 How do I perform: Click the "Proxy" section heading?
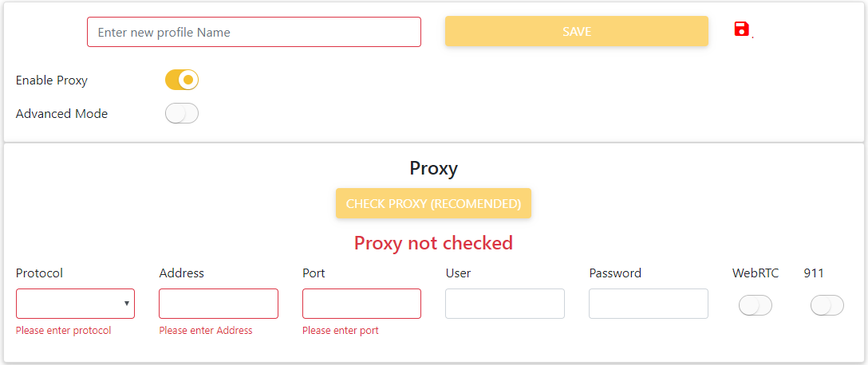[x=433, y=168]
